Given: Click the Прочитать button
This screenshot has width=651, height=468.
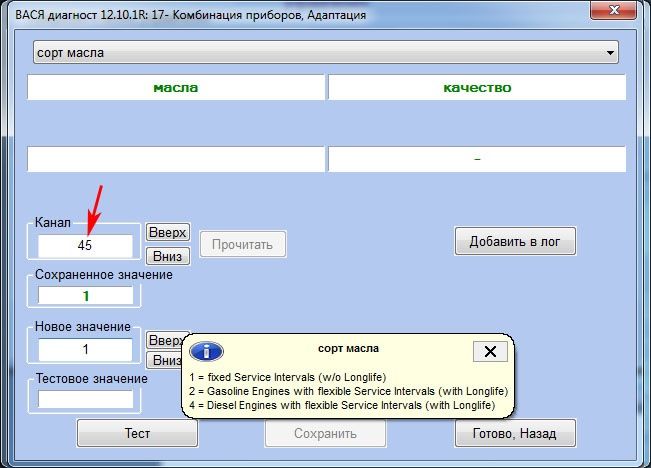Looking at the screenshot, I should pos(242,244).
